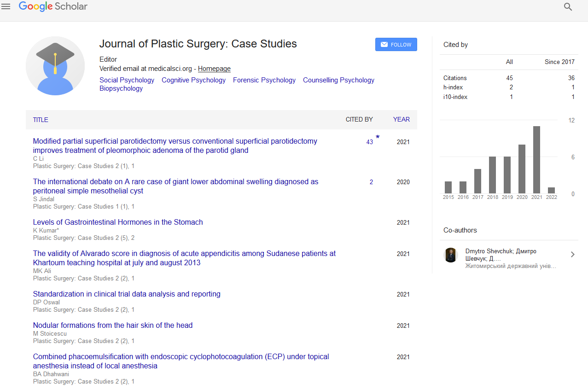This screenshot has height=390, width=588.
Task: Click the graduation cap profile avatar
Action: 55,66
